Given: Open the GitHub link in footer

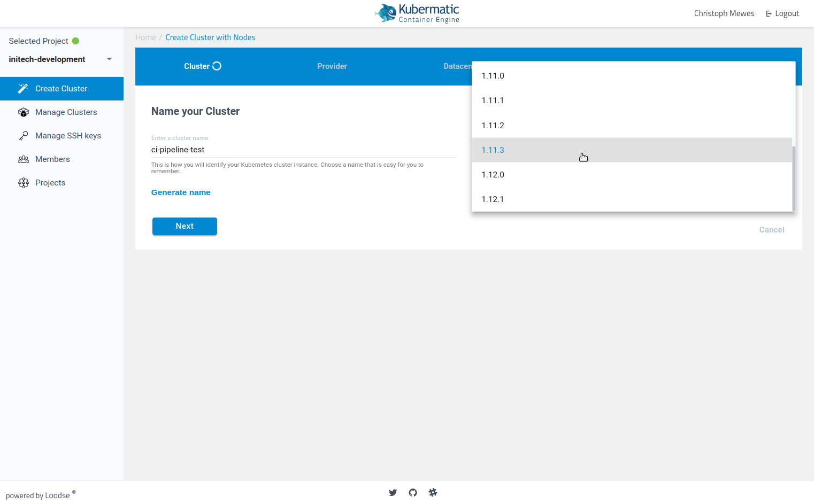Looking at the screenshot, I should (x=413, y=493).
